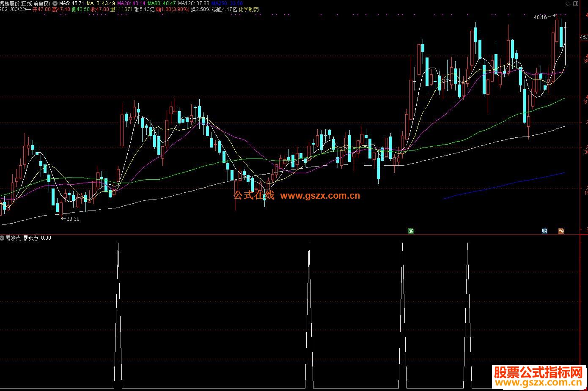588x391 pixels.
Task: Click the 48.16 high price annotation
Action: 540,17
